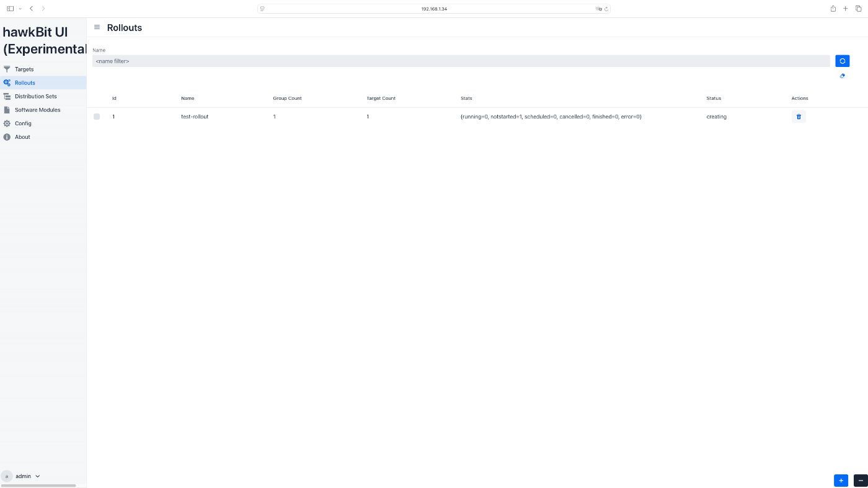The height and width of the screenshot is (488, 868).
Task: Select the Rollouts sidebar item
Action: pyautogui.click(x=43, y=82)
